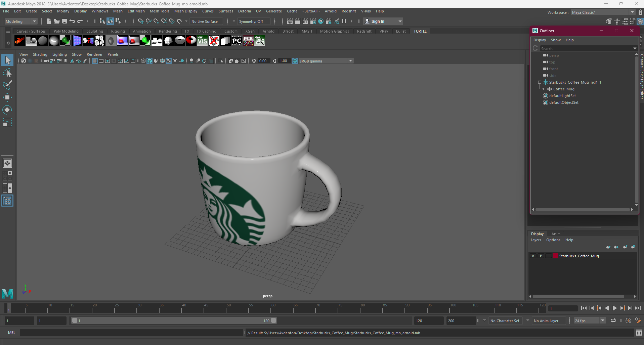Image resolution: width=644 pixels, height=345 pixels.
Task: Choose the Paint selection tool
Action: [7, 85]
